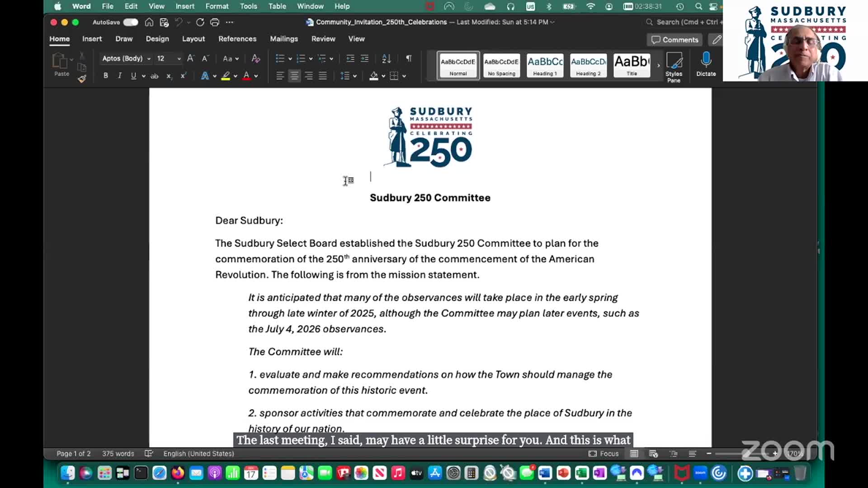Click the Dictate microphone button

pos(706,65)
